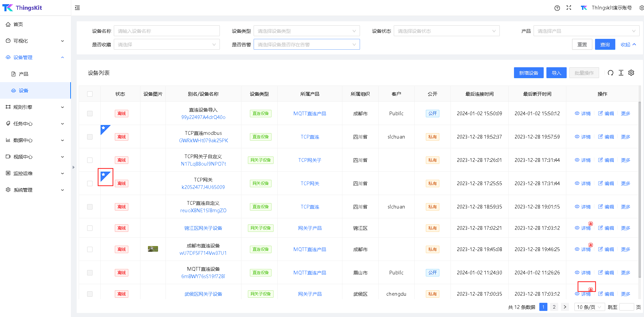This screenshot has height=317, width=644.
Task: Click the 新增设备 button
Action: (x=529, y=73)
